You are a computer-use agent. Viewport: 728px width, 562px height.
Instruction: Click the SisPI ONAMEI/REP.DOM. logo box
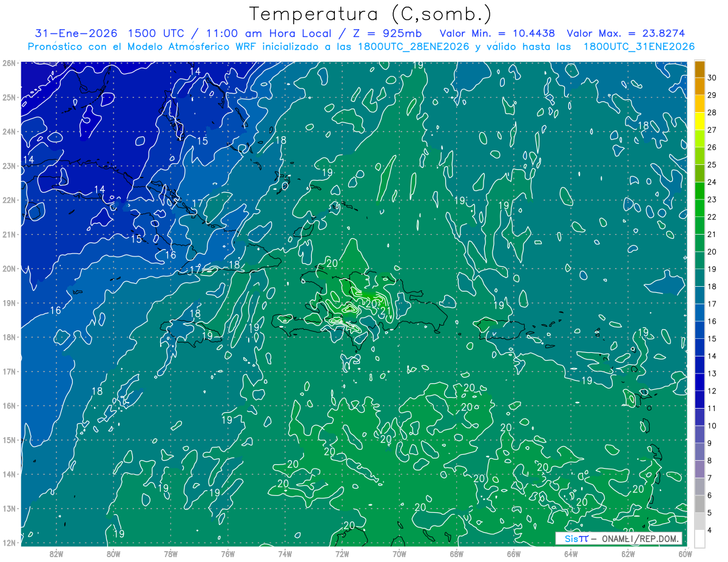pyautogui.click(x=619, y=538)
